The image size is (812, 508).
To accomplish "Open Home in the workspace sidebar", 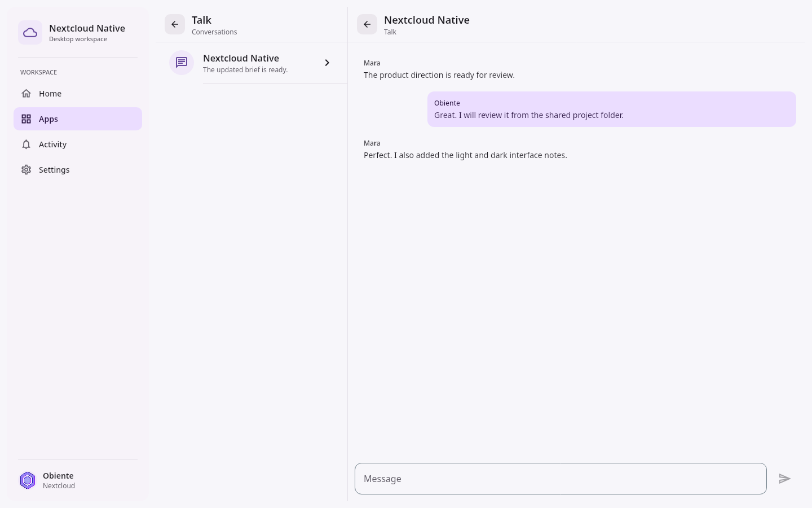I will [78, 94].
